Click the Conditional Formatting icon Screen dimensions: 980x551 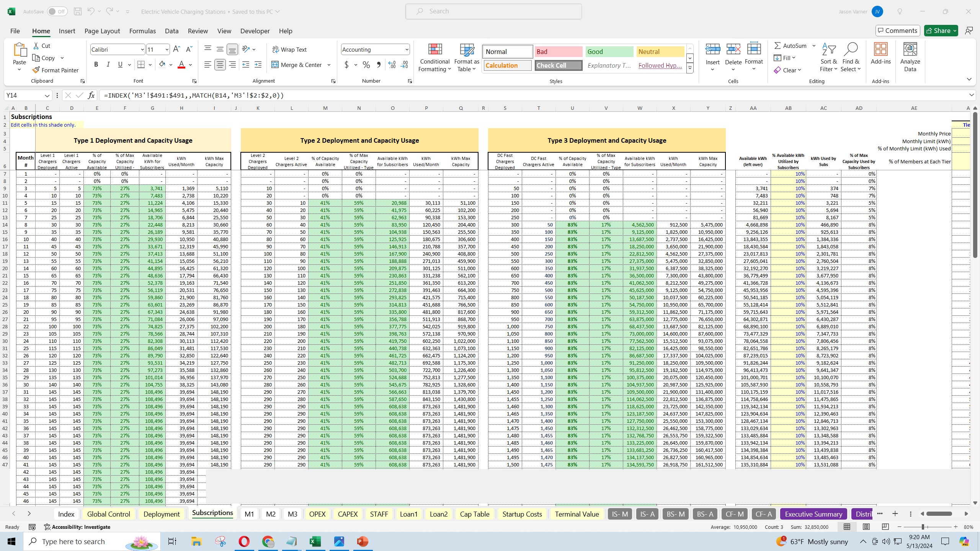pyautogui.click(x=434, y=50)
